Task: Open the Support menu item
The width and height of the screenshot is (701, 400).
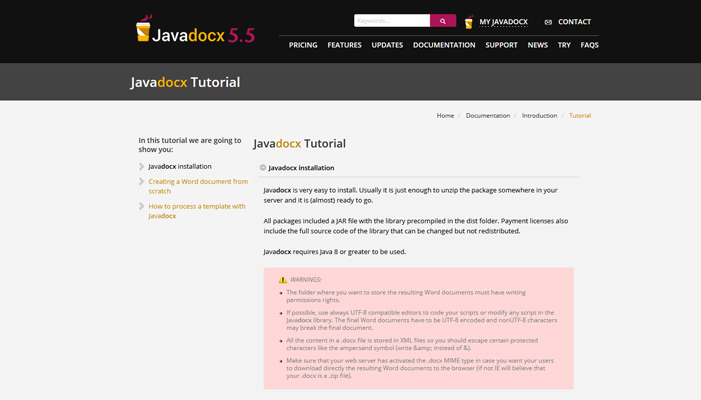Action: pos(501,45)
